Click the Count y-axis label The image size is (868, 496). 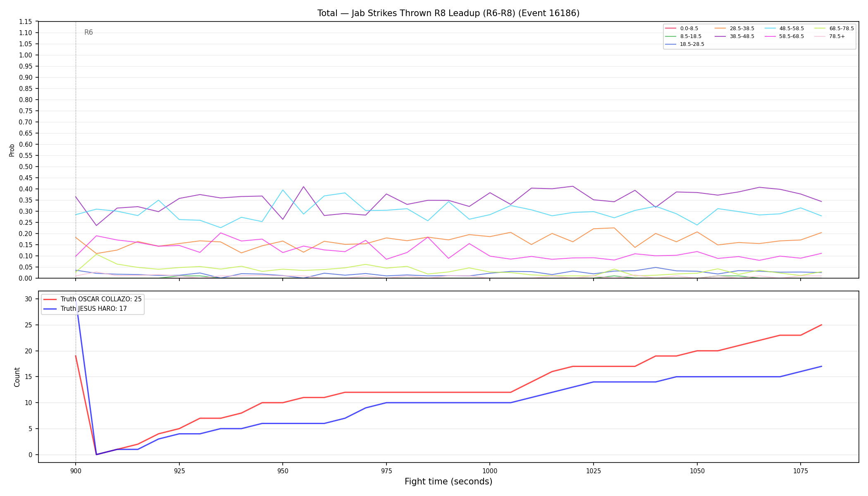coord(17,377)
